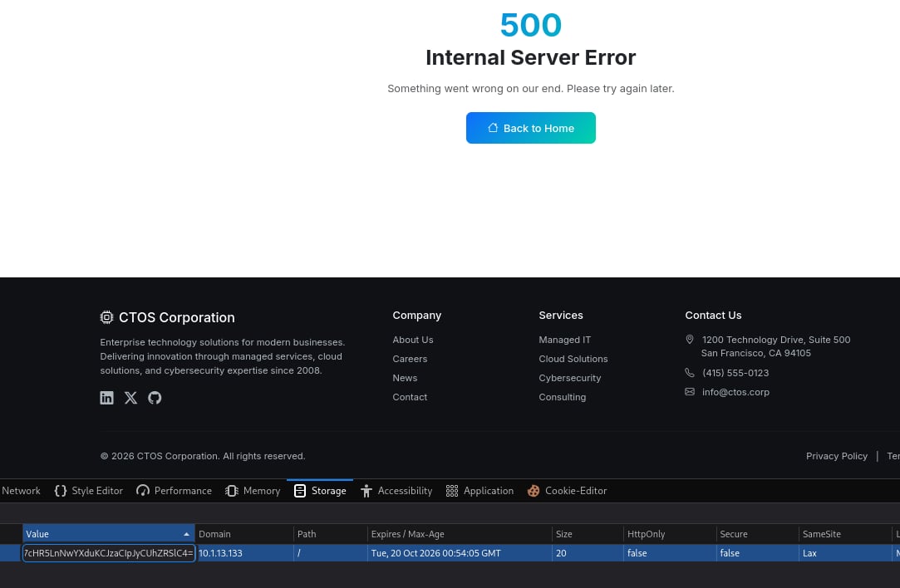Visit the Contact footer link

tap(410, 397)
